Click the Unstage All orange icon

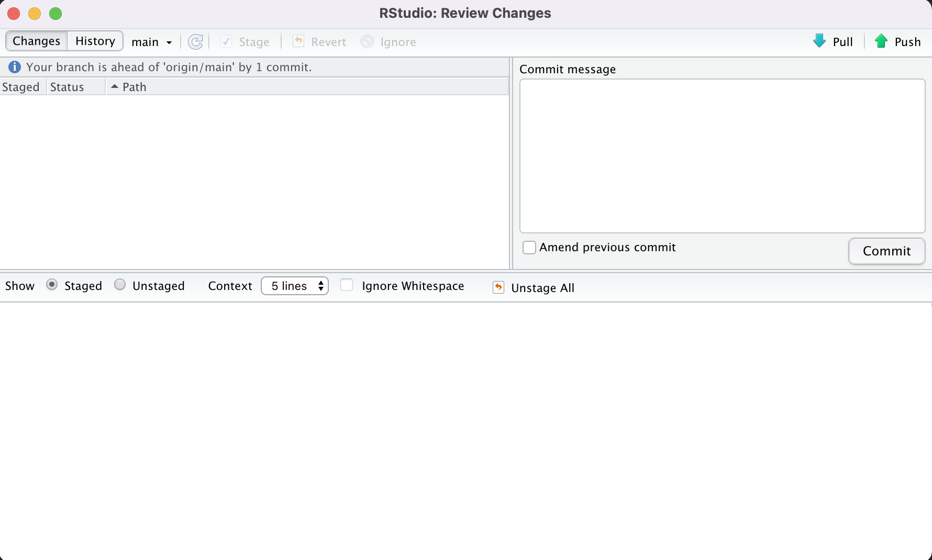[498, 287]
